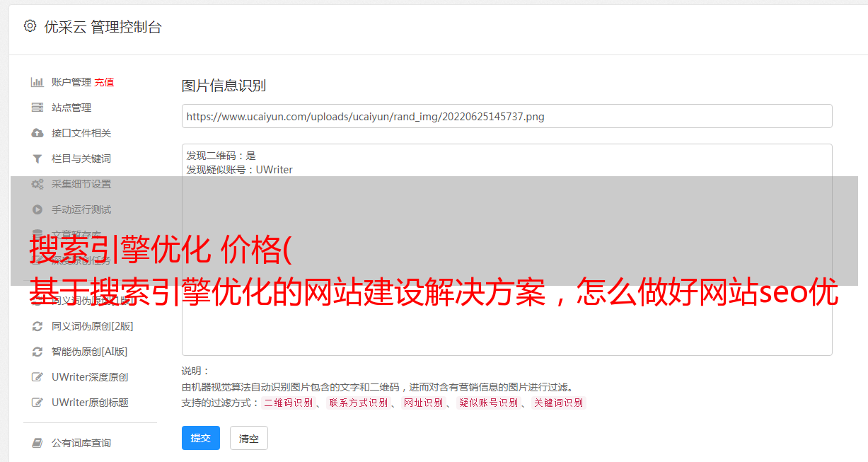Click the gear icon beside 优采云 管理控制台

(30, 26)
